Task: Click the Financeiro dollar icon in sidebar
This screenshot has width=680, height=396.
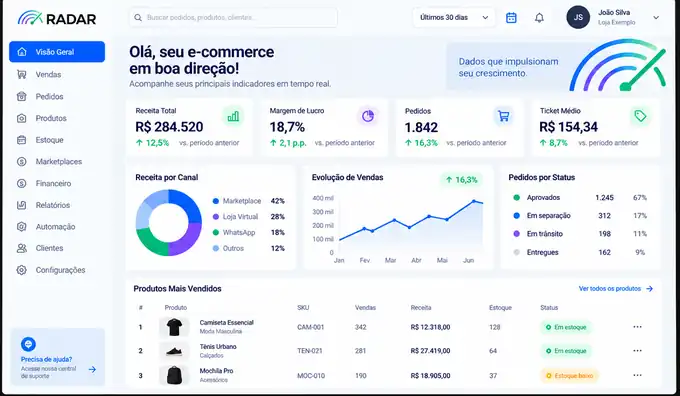Action: click(x=21, y=183)
